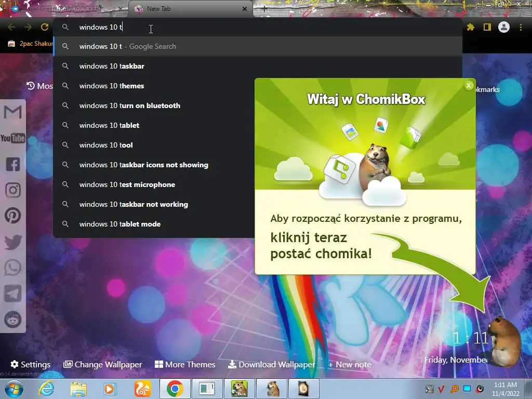This screenshot has width=532, height=399.
Task: Select suggestion 'windows 10 tool'
Action: (154, 145)
